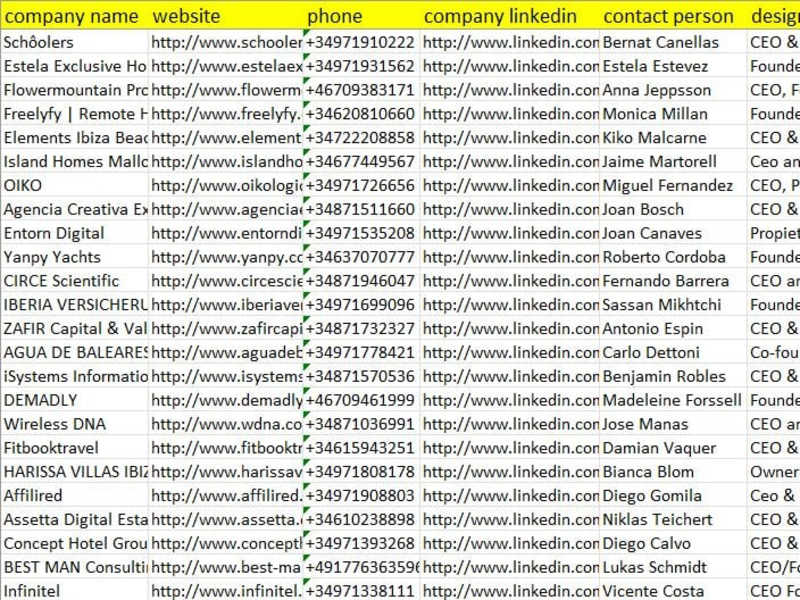Viewport: 800px width, 600px height.
Task: Click IBERIA VERSICHERUNG company cell
Action: (x=74, y=305)
